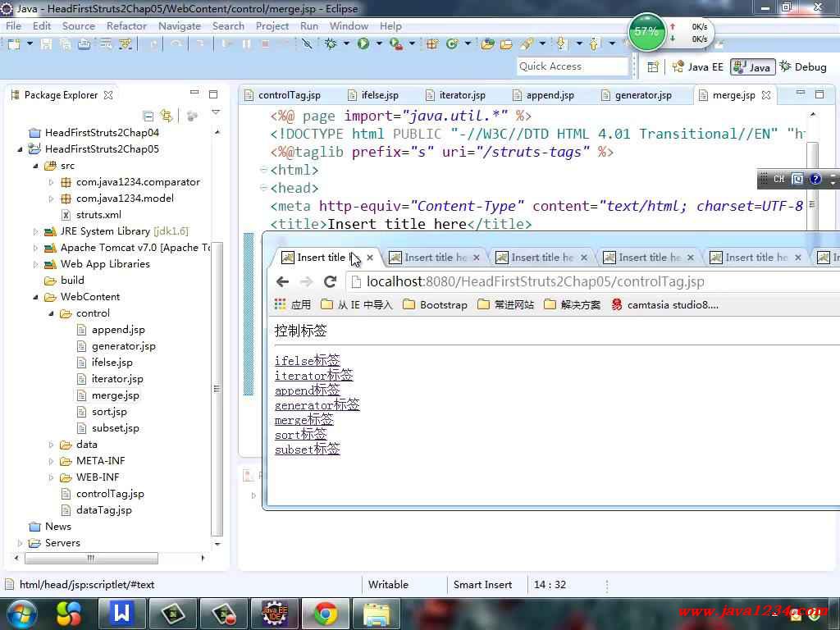840x630 pixels.
Task: Click Collapse All in Package Explorer
Action: tap(148, 116)
